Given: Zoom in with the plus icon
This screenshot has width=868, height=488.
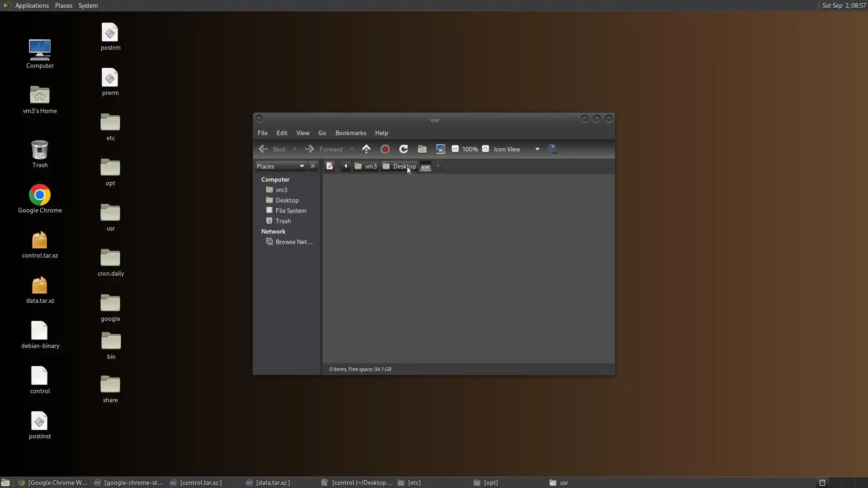Looking at the screenshot, I should (x=486, y=149).
